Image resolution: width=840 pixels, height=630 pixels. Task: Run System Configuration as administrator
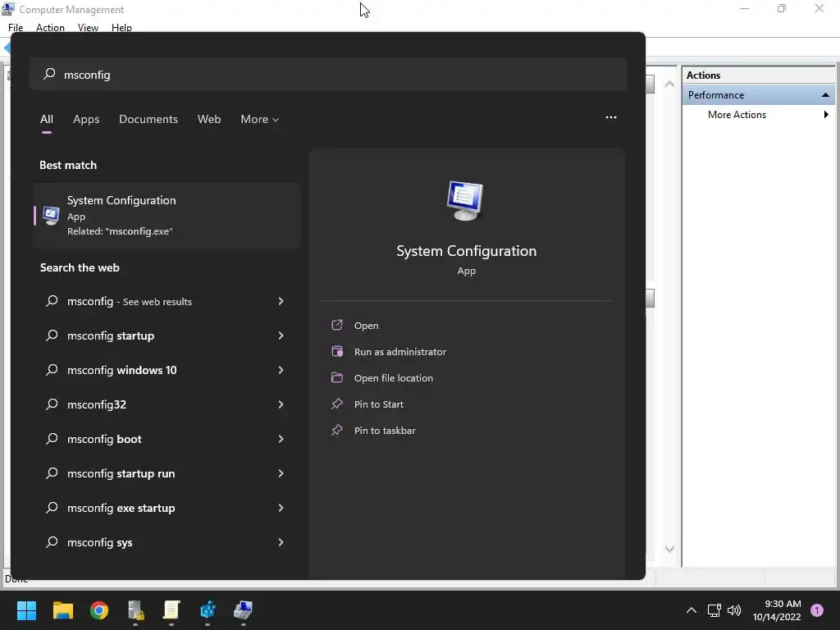click(x=400, y=352)
